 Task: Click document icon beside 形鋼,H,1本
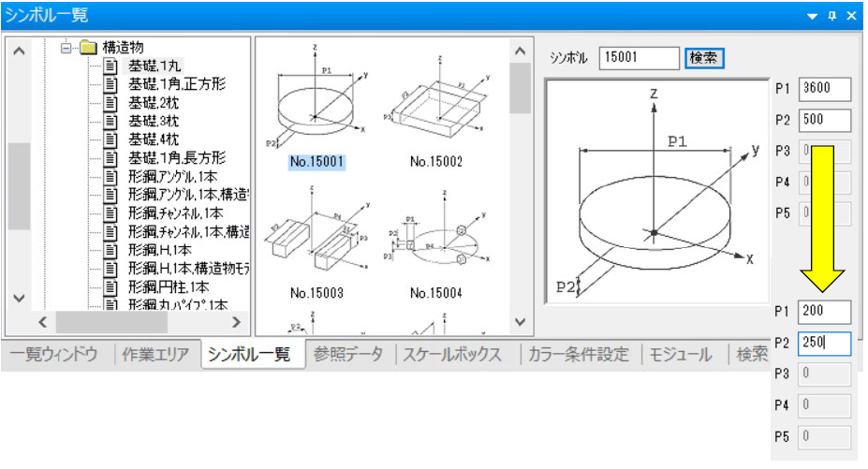click(x=110, y=250)
